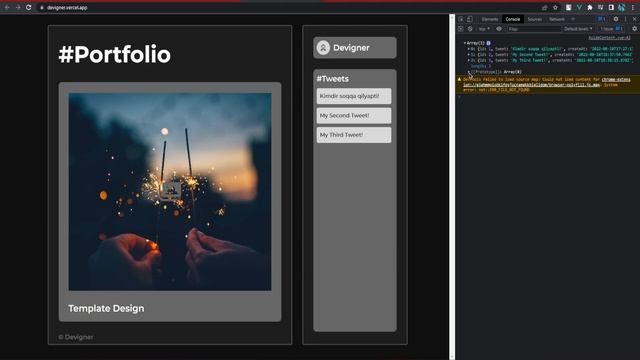This screenshot has width=640, height=360.
Task: Open the Chrome three-dot menu
Action: 633,7
